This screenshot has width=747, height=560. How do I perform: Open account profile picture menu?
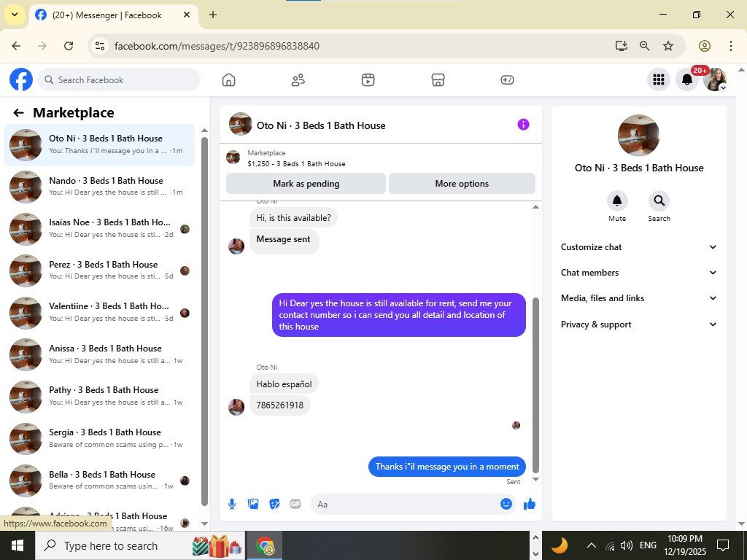[715, 79]
